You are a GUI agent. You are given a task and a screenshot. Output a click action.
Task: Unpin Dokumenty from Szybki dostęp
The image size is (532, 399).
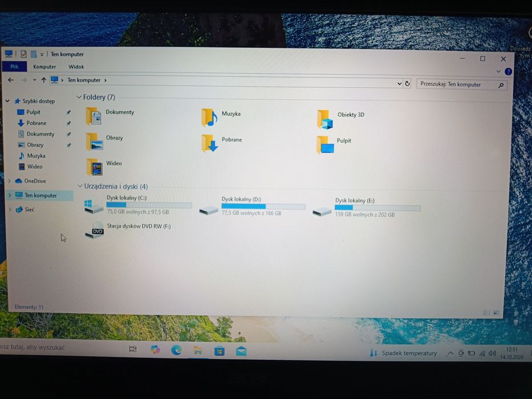click(x=68, y=135)
